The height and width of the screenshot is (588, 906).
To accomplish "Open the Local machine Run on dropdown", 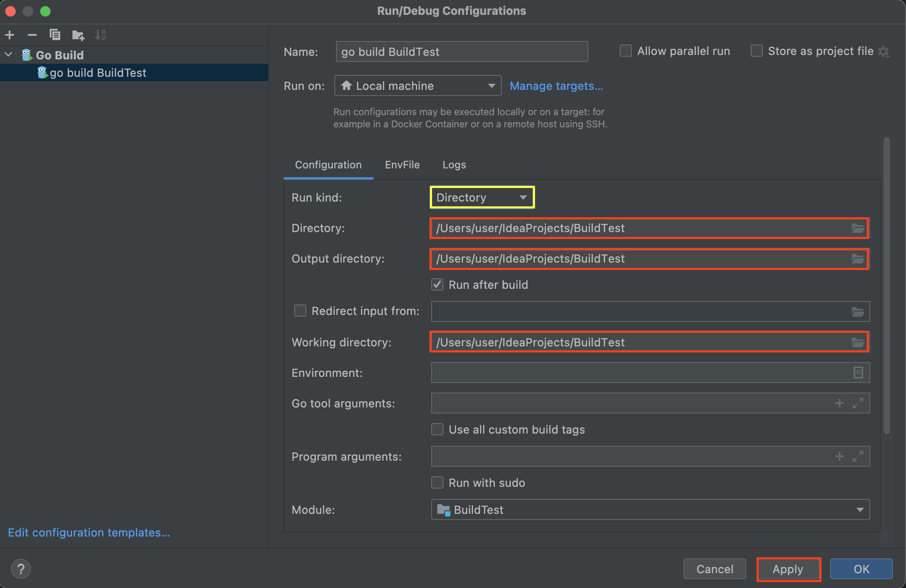I will click(418, 86).
